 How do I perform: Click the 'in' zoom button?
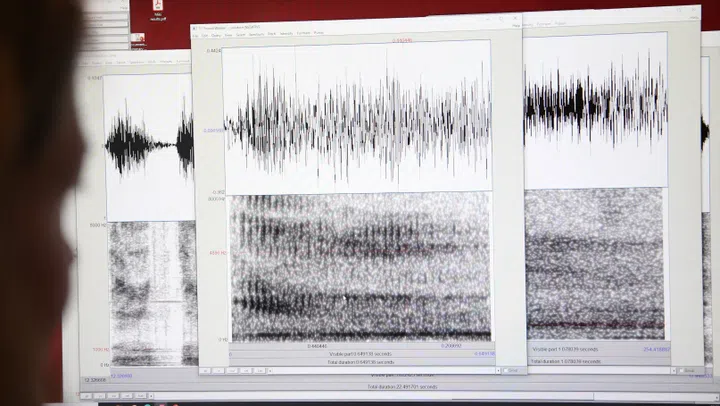[219, 371]
